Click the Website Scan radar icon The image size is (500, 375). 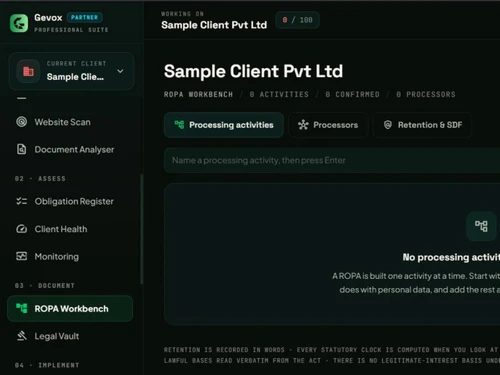click(22, 122)
